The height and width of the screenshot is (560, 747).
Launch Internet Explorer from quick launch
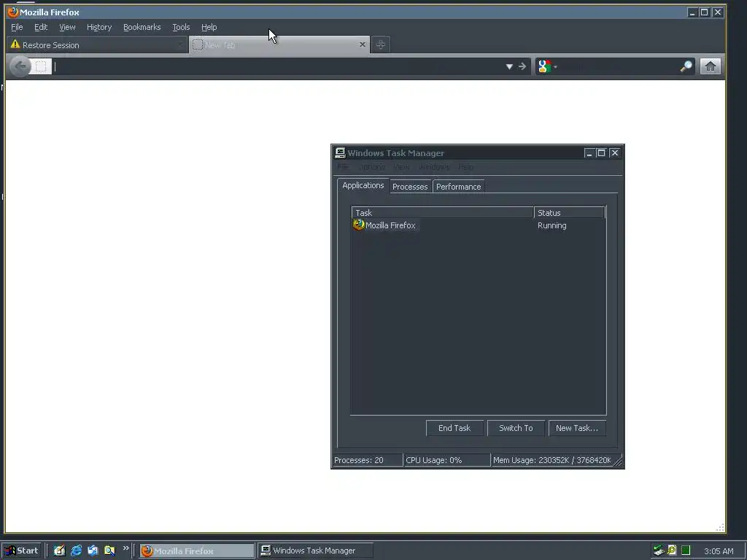click(76, 551)
